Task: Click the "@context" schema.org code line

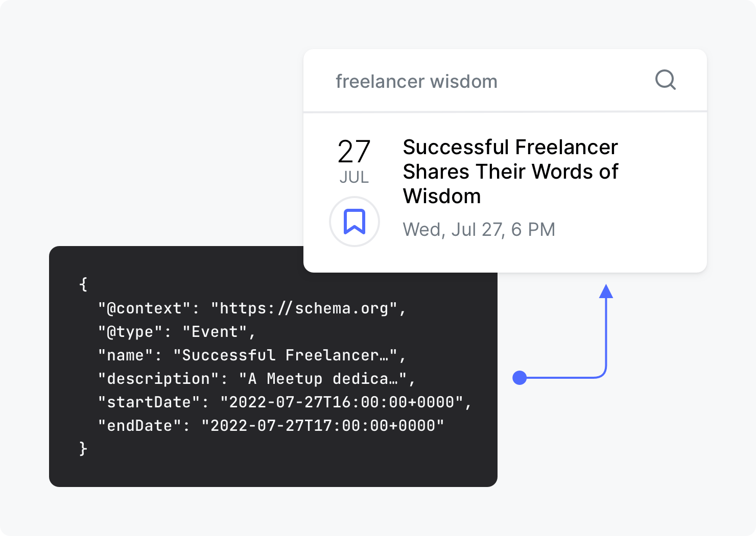Action: (252, 308)
